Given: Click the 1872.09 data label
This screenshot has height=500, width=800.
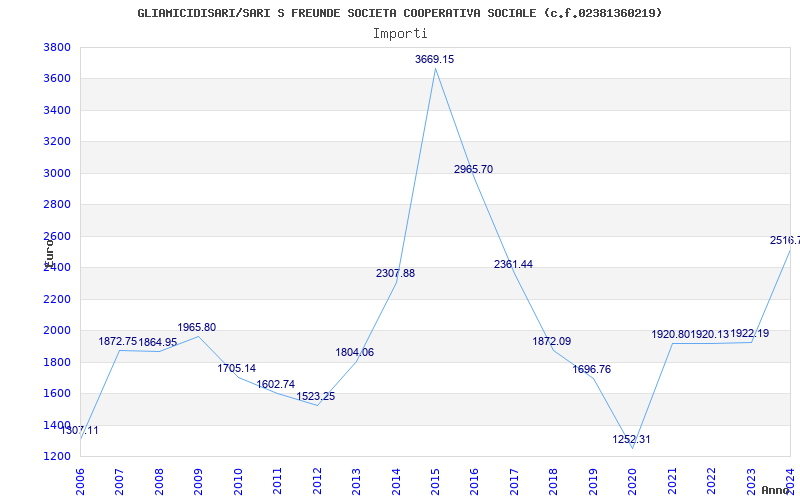Looking at the screenshot, I should (552, 341).
